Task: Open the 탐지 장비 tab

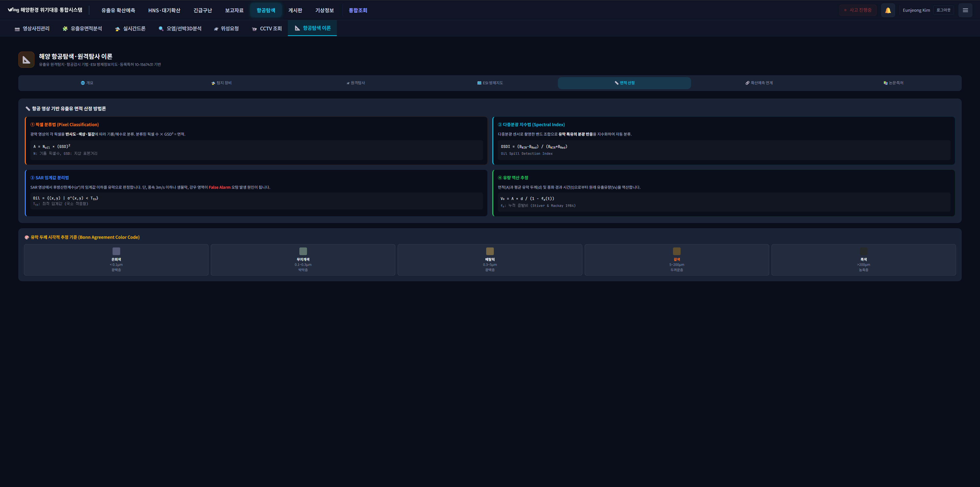Action: (222, 83)
